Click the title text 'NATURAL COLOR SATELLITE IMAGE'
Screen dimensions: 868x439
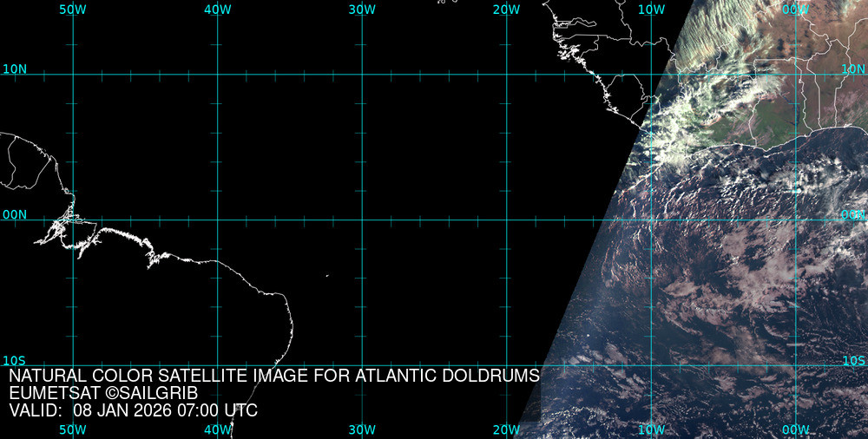click(148, 377)
